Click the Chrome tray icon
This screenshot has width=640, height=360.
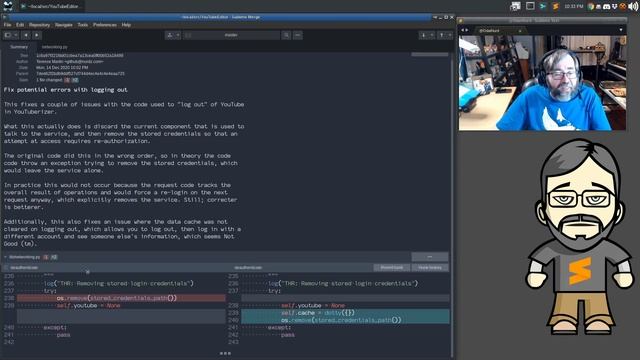pos(591,7)
